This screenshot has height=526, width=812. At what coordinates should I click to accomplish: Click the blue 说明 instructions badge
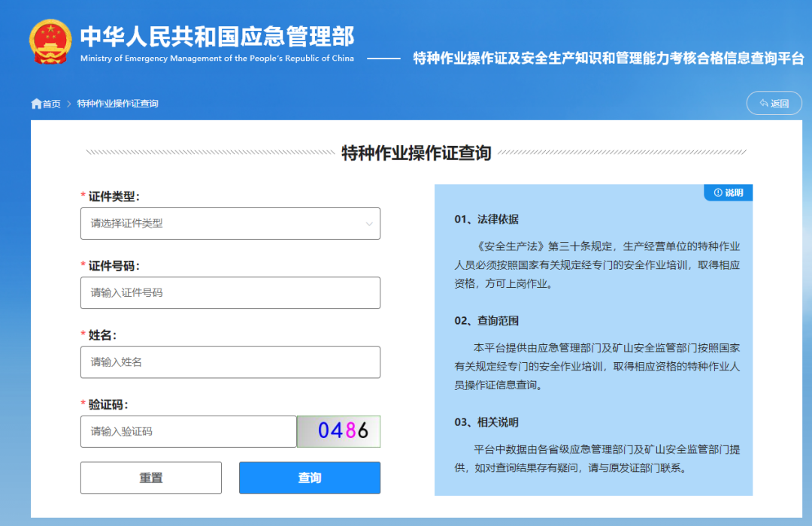[x=727, y=193]
